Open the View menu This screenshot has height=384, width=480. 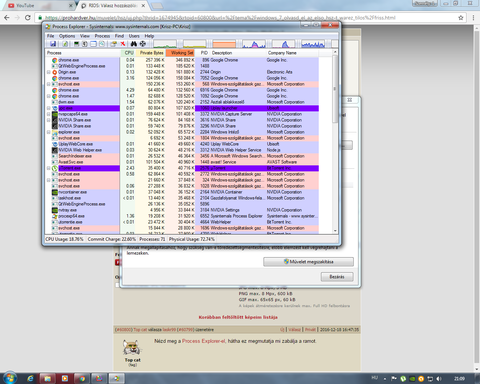[85, 36]
